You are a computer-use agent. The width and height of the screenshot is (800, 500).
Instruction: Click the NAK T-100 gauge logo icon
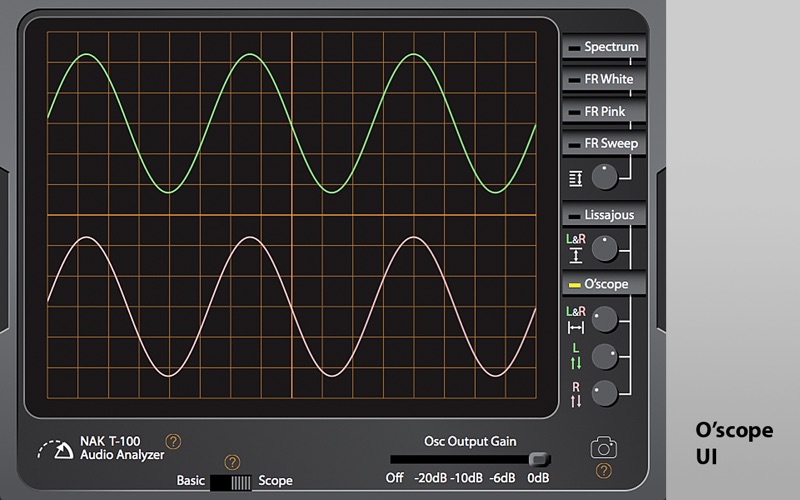coord(55,449)
